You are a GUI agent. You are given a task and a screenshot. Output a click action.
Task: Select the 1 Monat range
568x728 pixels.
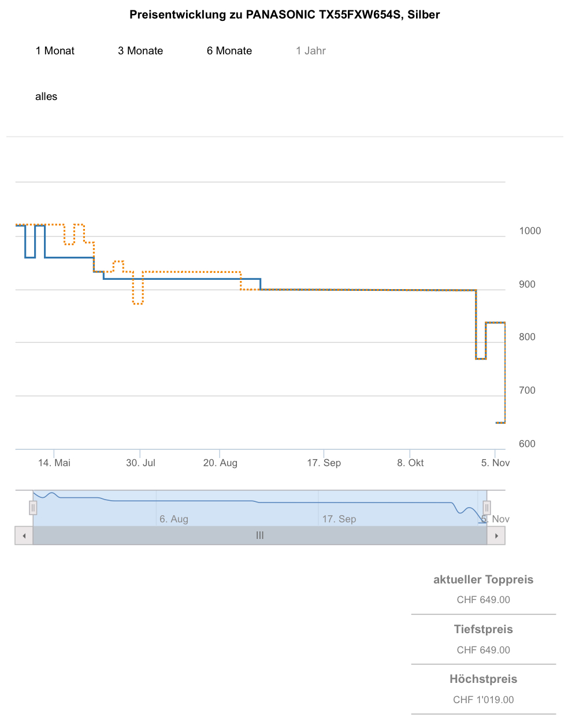(55, 51)
